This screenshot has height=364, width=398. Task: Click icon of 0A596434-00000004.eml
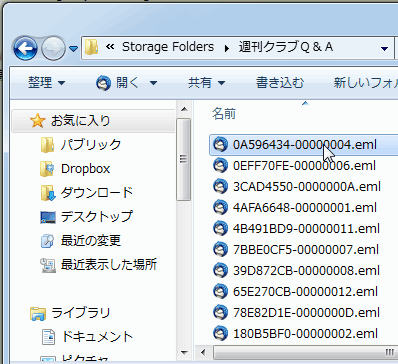point(220,145)
